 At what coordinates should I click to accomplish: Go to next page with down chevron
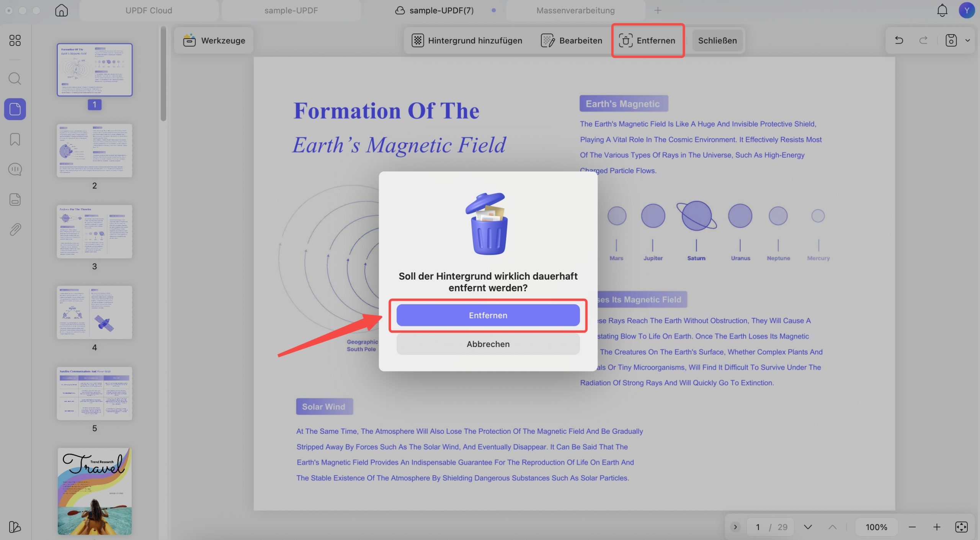pos(808,527)
